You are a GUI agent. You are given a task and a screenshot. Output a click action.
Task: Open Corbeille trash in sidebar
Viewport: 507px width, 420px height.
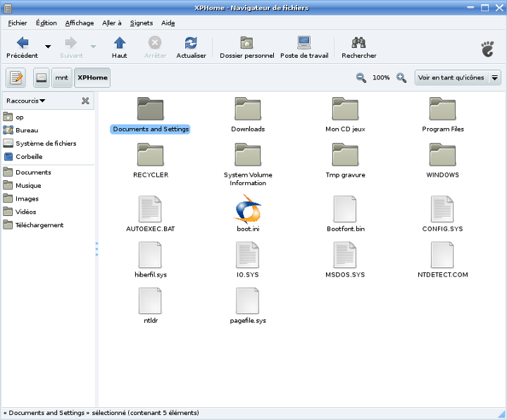click(x=49, y=157)
